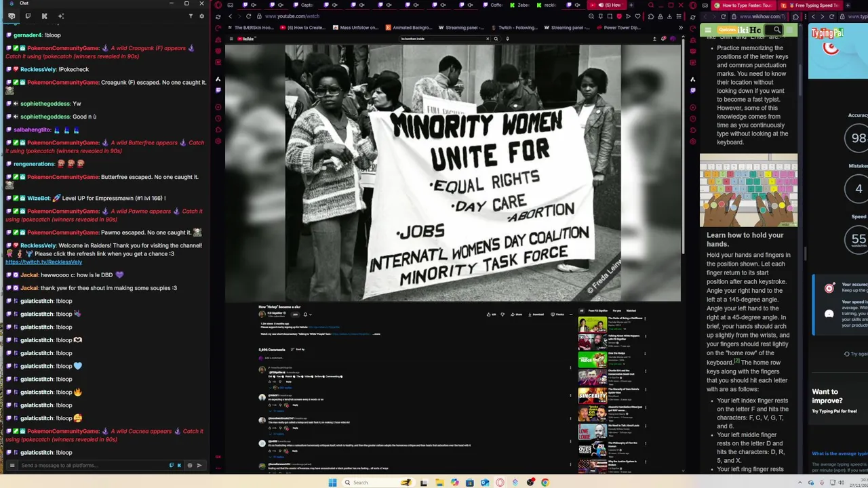This screenshot has width=868, height=488.
Task: Start YouTube voice search with microphone
Action: [x=507, y=39]
